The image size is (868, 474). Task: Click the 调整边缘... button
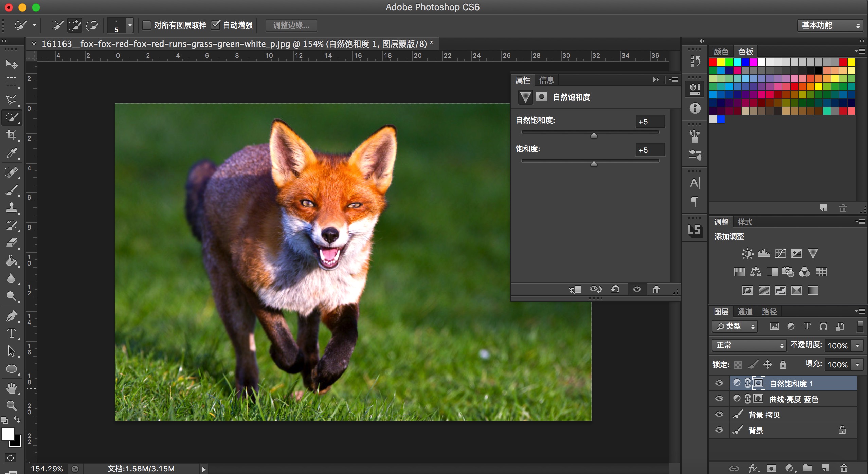click(x=291, y=25)
